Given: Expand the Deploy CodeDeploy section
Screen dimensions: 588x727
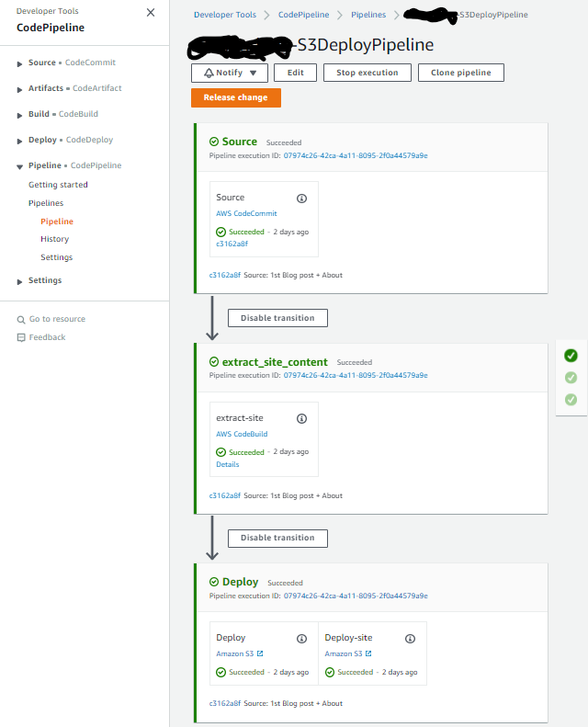Looking at the screenshot, I should 19,141.
